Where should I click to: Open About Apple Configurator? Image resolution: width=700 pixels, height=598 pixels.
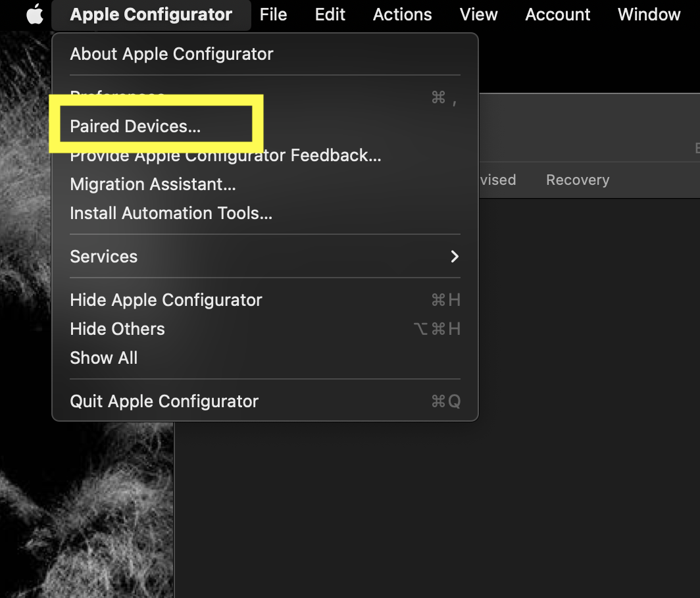[171, 54]
